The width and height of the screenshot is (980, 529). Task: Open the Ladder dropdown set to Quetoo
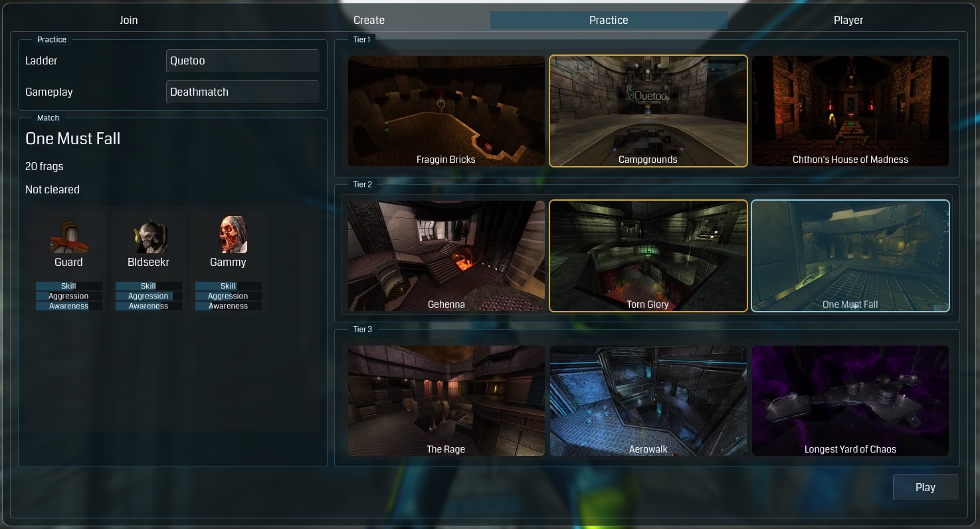(243, 60)
